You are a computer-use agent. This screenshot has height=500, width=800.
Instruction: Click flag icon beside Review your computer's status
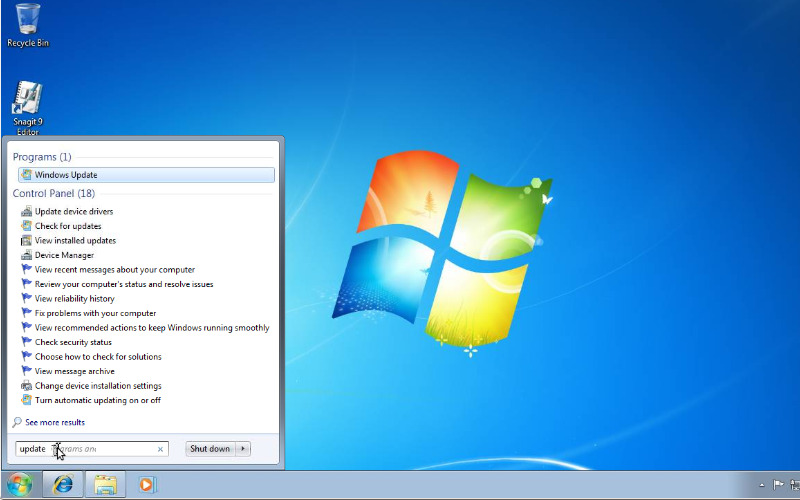pos(26,283)
